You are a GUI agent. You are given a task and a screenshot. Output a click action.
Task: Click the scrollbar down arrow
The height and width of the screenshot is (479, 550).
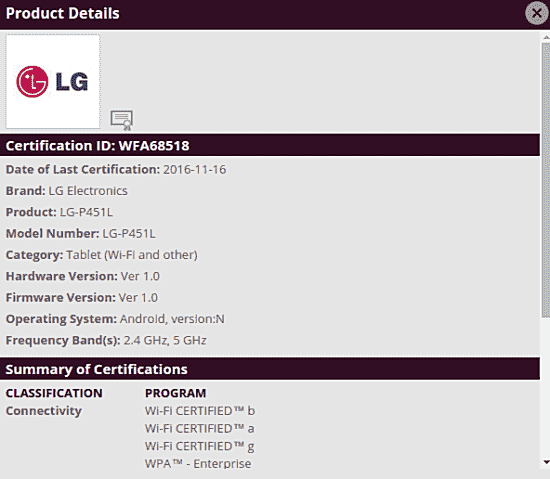point(546,462)
